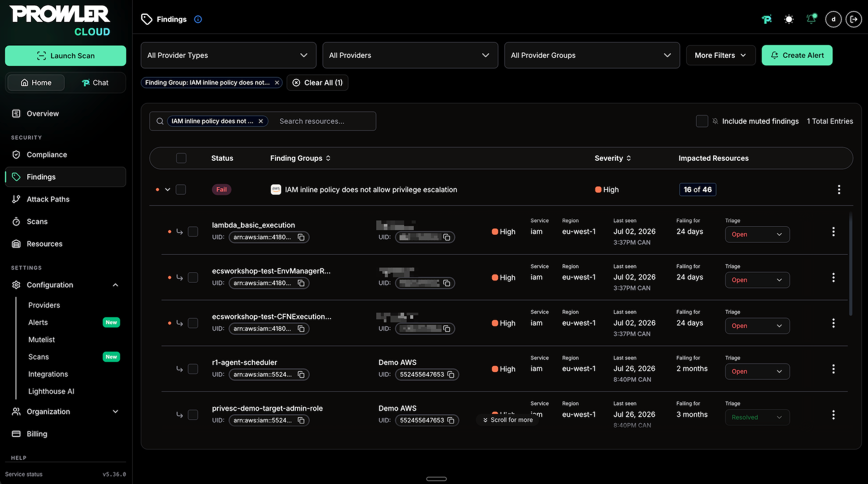The image size is (868, 484).
Task: Switch to the Home tab
Action: (36, 83)
